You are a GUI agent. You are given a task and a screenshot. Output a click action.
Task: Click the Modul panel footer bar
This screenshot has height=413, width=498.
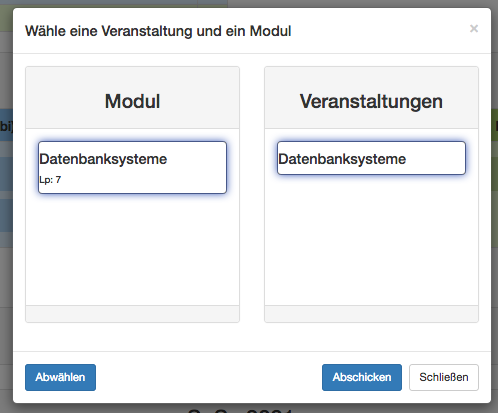pyautogui.click(x=132, y=314)
